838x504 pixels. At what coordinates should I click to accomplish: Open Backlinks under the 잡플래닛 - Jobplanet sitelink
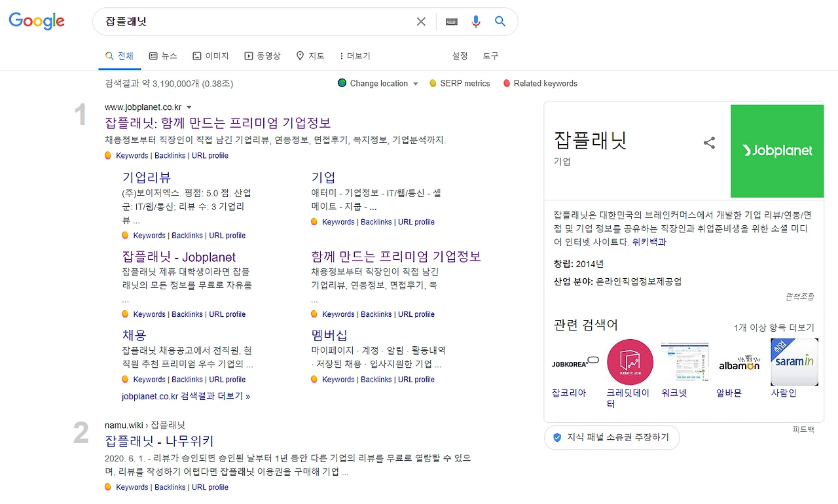click(x=187, y=314)
